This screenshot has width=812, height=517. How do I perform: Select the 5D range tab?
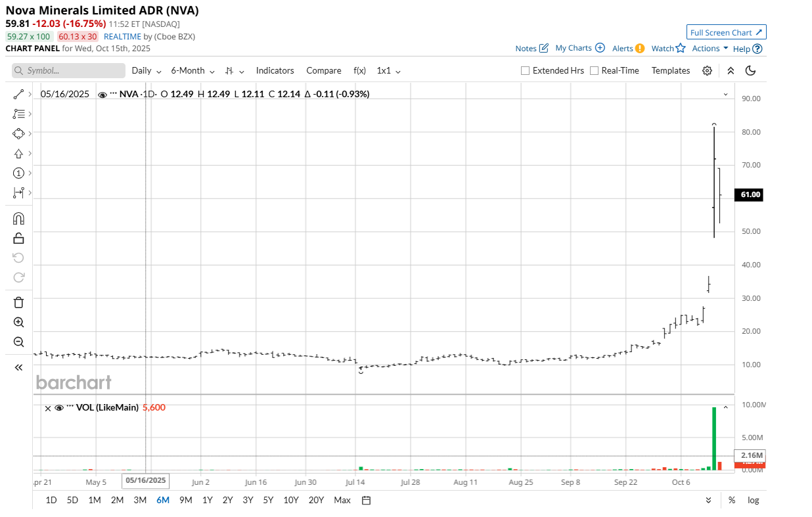[72, 500]
